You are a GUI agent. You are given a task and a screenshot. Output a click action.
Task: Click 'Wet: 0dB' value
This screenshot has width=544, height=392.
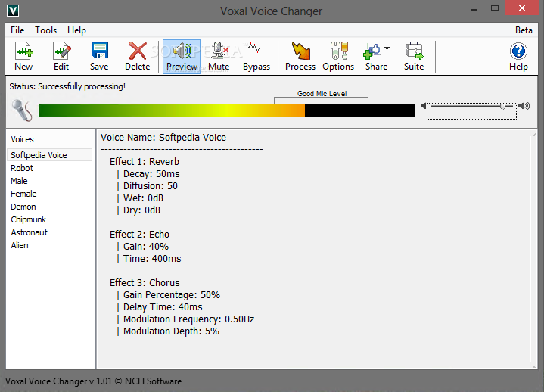coord(143,198)
